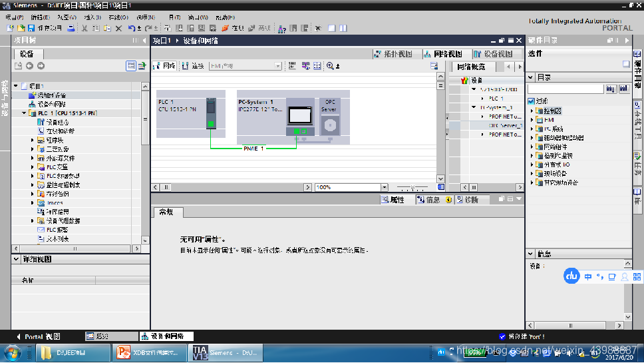Expand the HMI catalog folder
Viewport: 644px width, 363px height.
(x=532, y=120)
